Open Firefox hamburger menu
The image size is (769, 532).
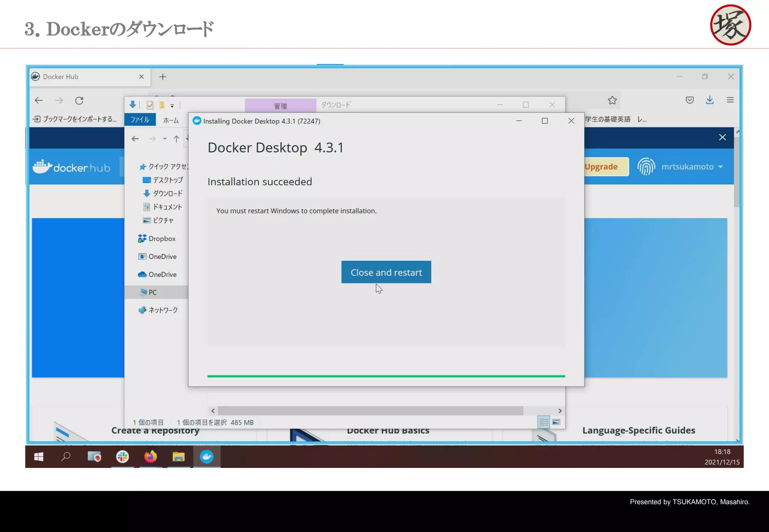(730, 100)
